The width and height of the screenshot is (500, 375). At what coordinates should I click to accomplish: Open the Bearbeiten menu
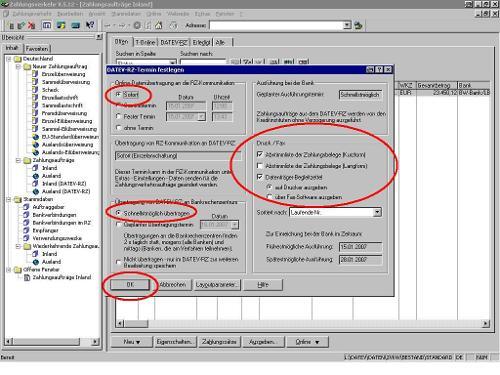tap(70, 14)
